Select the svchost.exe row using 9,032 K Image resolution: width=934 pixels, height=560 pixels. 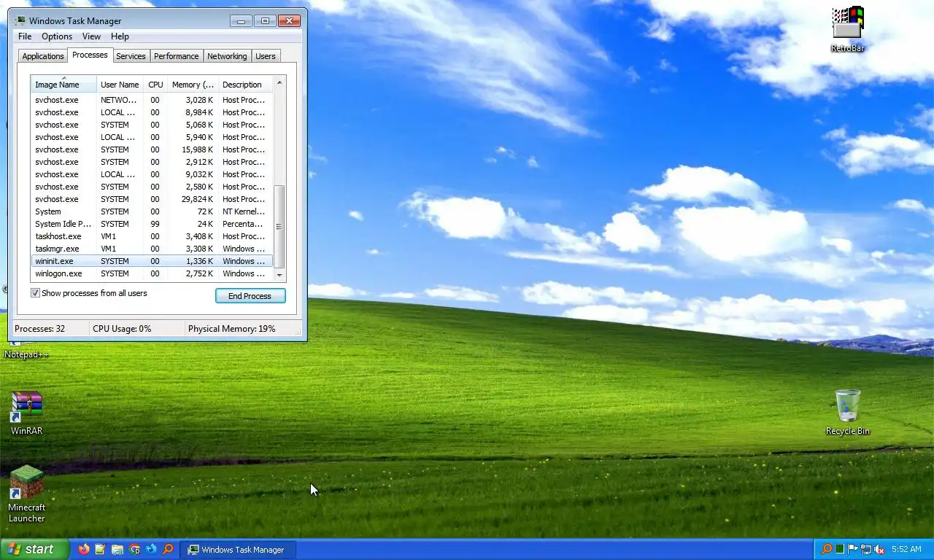pos(152,174)
